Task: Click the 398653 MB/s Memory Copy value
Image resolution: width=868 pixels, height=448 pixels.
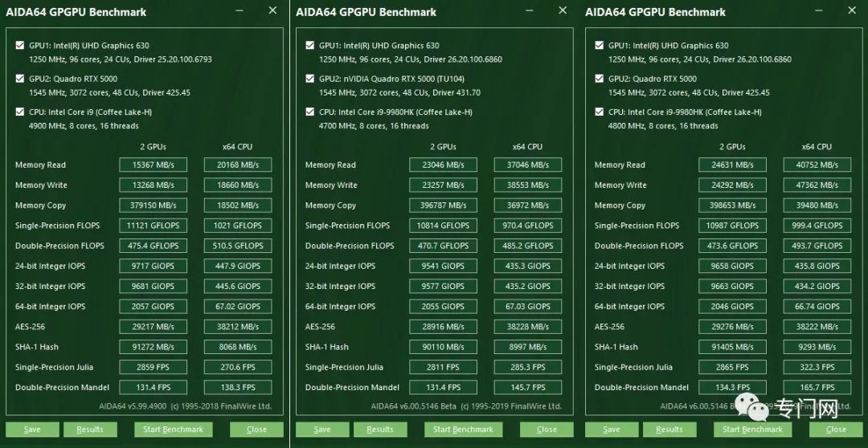Action: 732,206
